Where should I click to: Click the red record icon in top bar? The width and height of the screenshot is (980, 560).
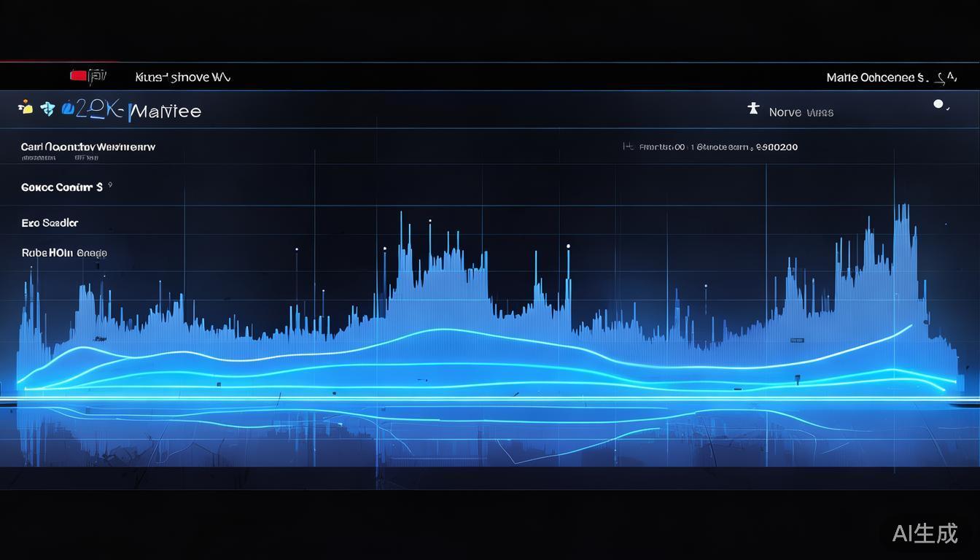point(78,75)
